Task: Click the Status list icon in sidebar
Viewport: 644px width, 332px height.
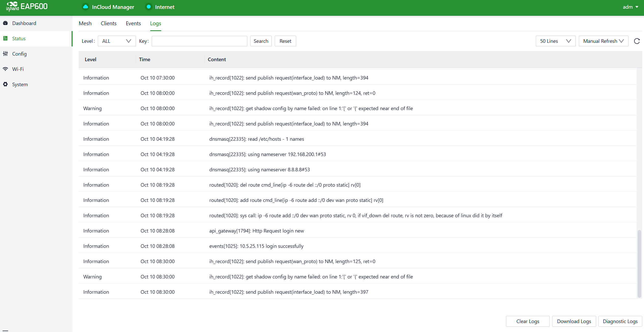Action: 5,39
